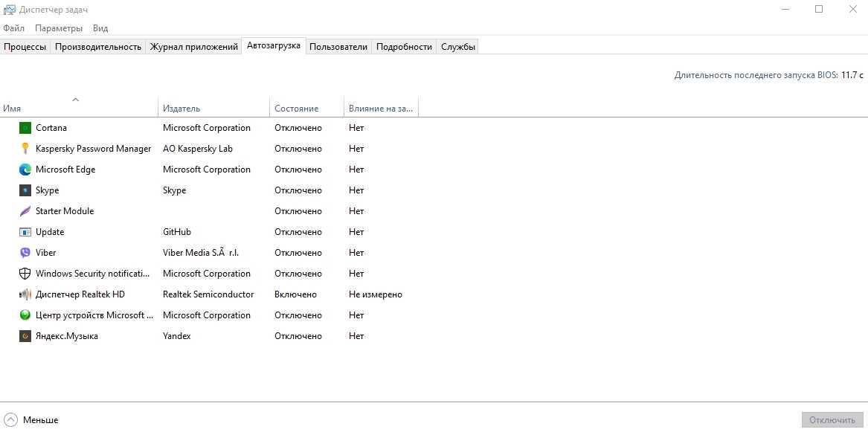This screenshot has height=435, width=868.
Task: Click the GitHub Update entry icon
Action: [25, 232]
